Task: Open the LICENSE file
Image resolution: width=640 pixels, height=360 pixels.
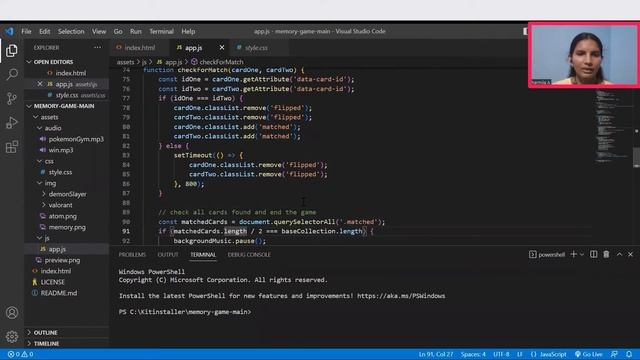Action: 52,282
